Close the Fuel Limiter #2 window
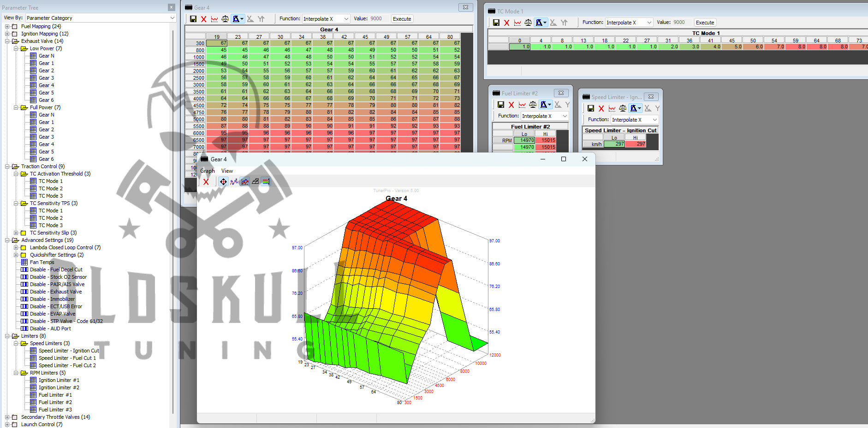Screen dimensions: 868x428 pos(561,93)
